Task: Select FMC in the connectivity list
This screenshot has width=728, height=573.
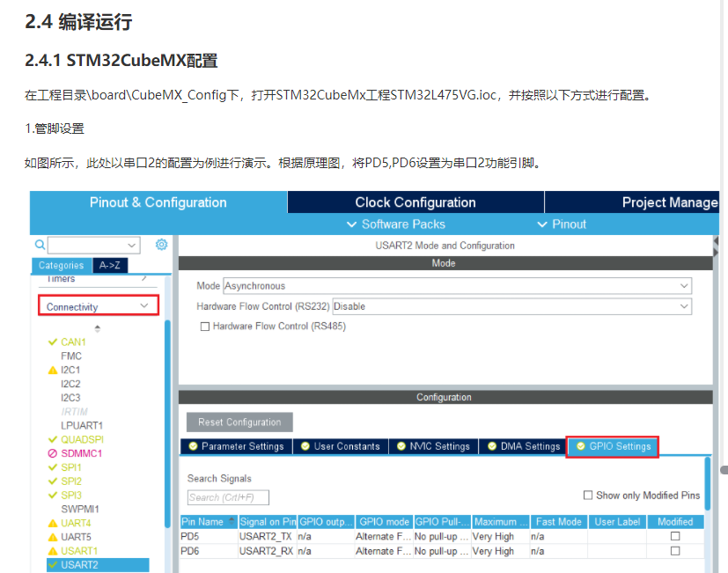Action: (71, 356)
